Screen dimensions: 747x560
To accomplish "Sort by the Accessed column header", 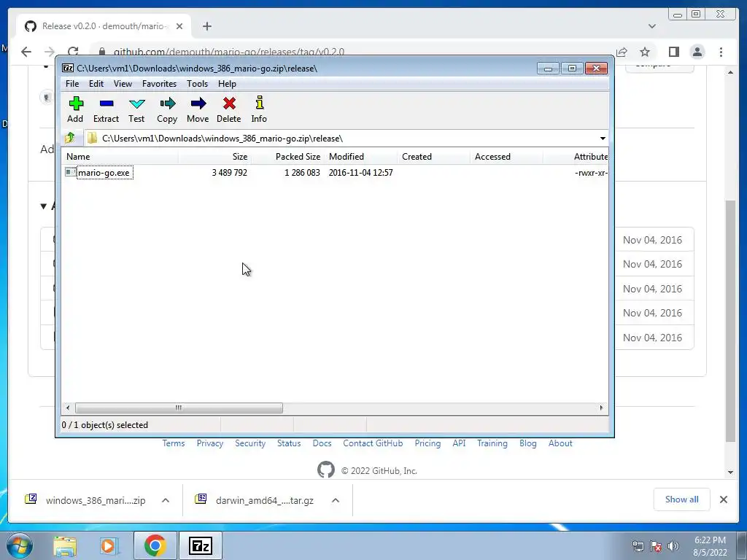I will 506,157.
